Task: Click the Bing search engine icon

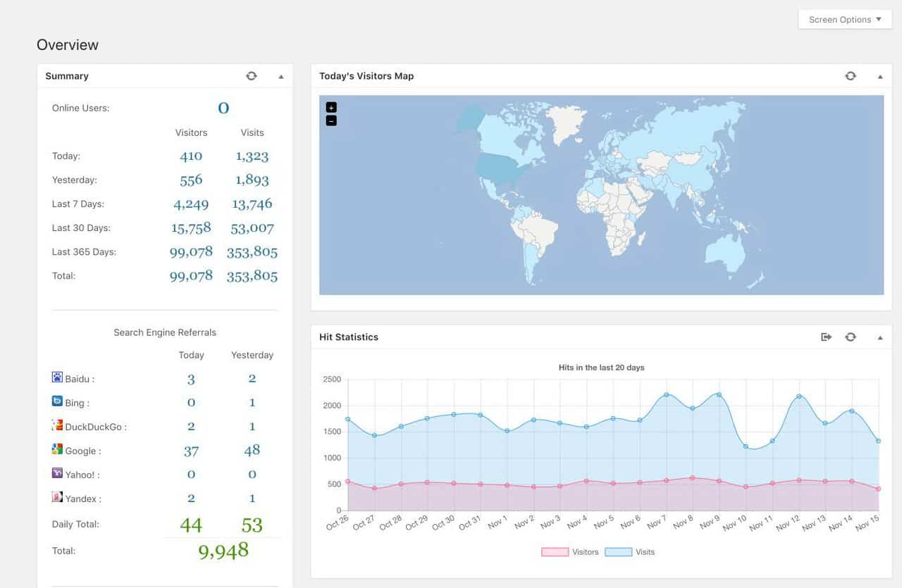Action: pos(57,401)
